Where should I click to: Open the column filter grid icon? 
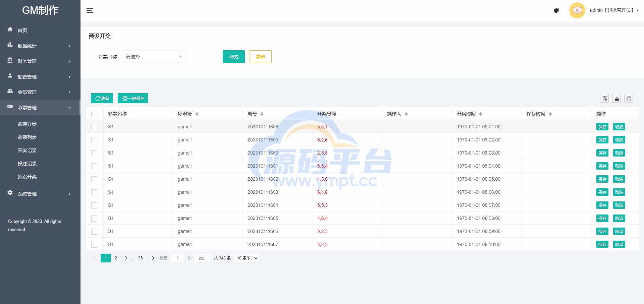point(604,98)
